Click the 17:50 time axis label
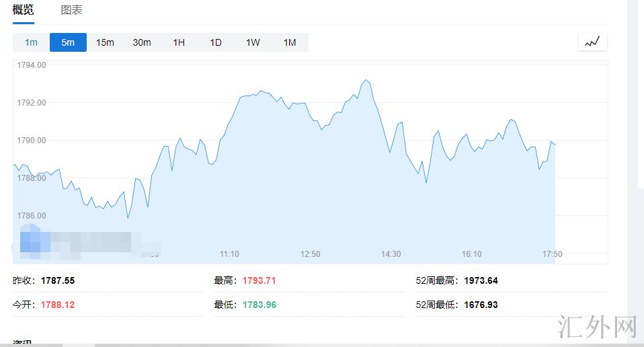Screen dimensions: 644x347 pos(553,254)
